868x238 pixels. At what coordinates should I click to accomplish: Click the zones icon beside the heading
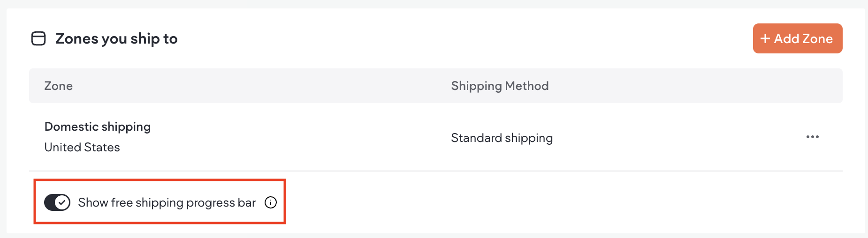click(x=38, y=38)
